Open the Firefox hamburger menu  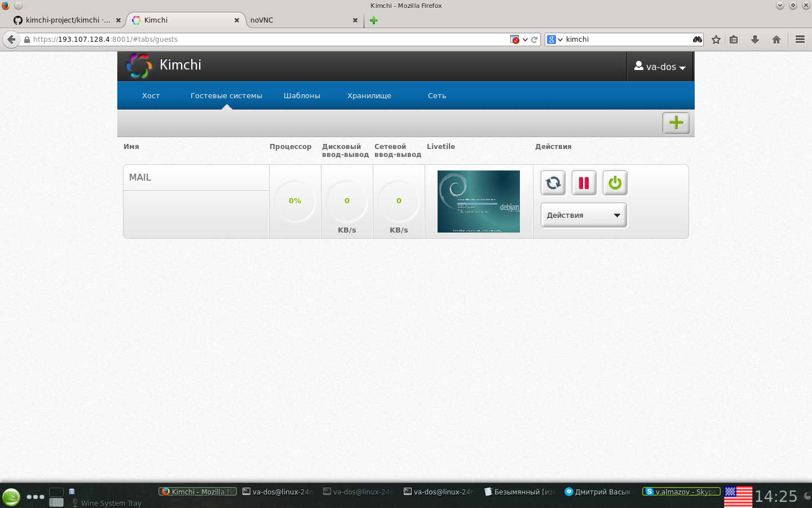pyautogui.click(x=800, y=40)
